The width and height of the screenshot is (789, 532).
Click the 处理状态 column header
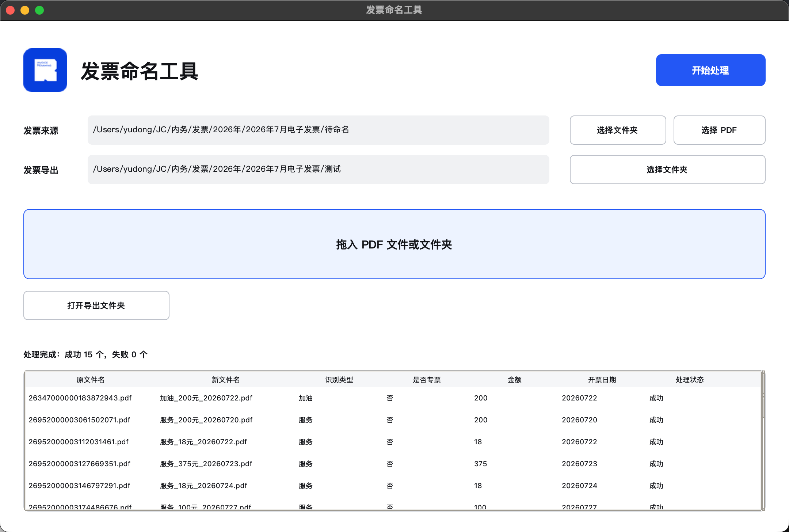(x=690, y=380)
